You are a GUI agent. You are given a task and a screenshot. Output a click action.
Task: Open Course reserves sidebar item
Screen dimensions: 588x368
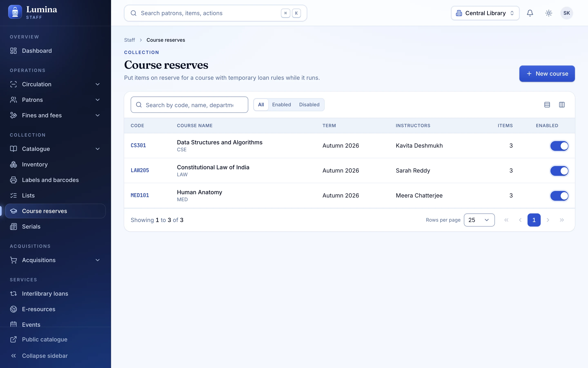tap(55, 211)
